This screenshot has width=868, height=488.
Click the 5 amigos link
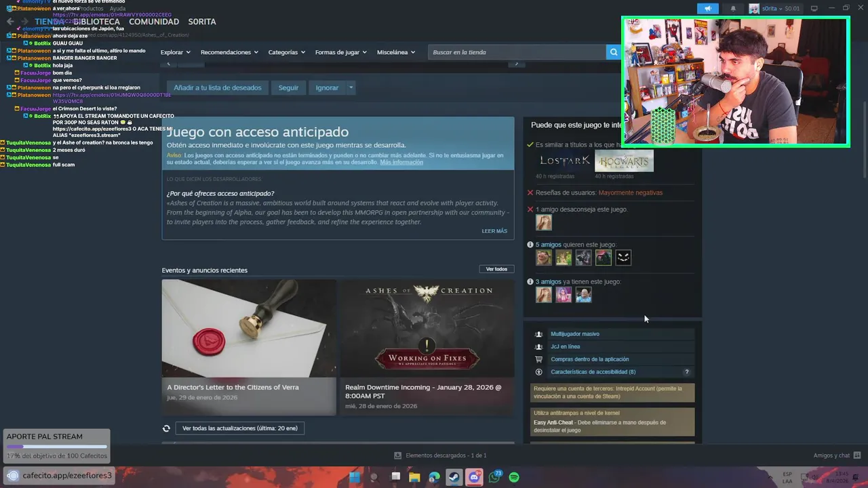tap(548, 245)
